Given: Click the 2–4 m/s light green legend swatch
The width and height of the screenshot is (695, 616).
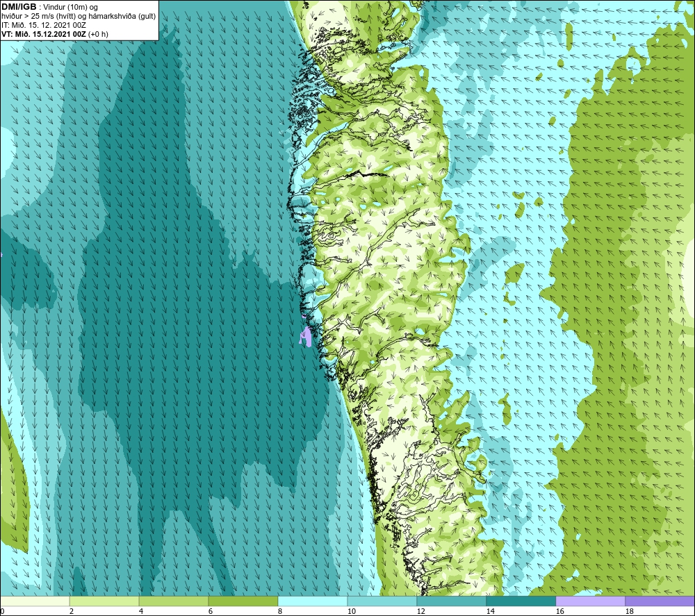Looking at the screenshot, I should coord(104,601).
